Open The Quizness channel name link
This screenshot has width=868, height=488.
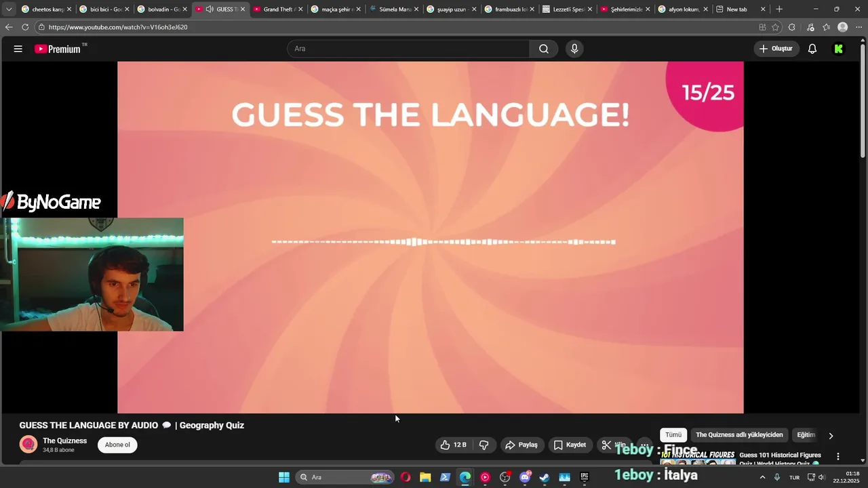(x=65, y=441)
